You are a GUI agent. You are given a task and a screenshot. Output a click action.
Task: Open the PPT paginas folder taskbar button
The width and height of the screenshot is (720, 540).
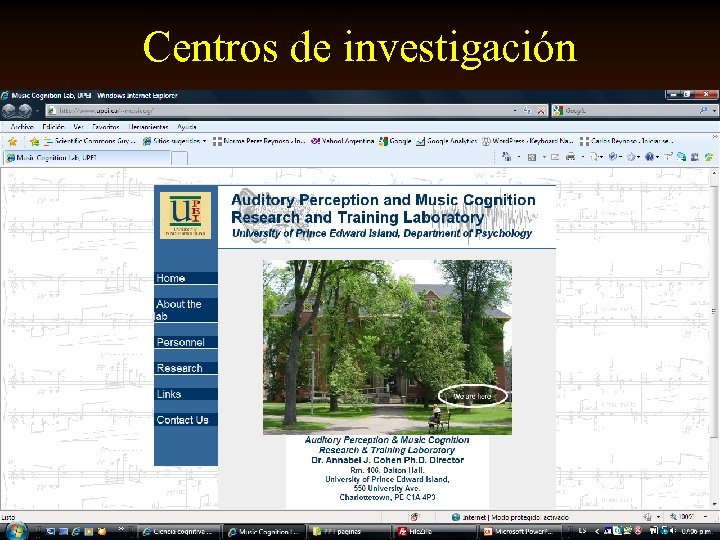[350, 532]
